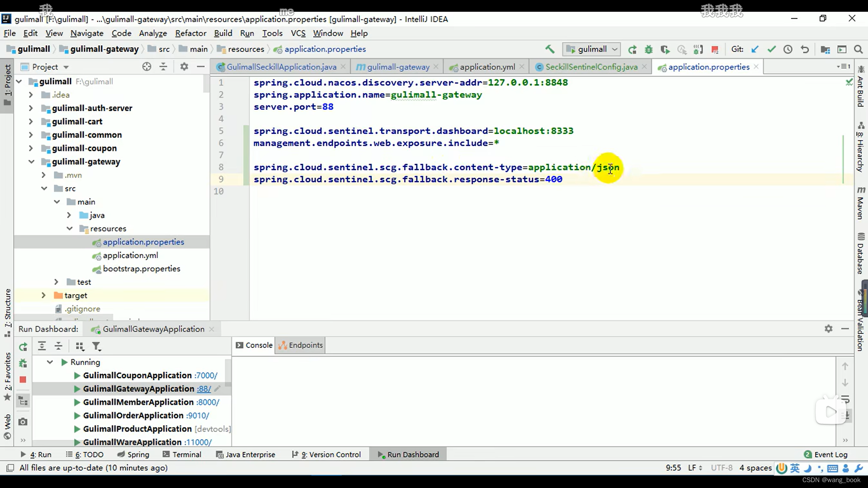Open the :88/ link for GulimallGatewayApplication
Screen dimensions: 868x488
click(204, 389)
